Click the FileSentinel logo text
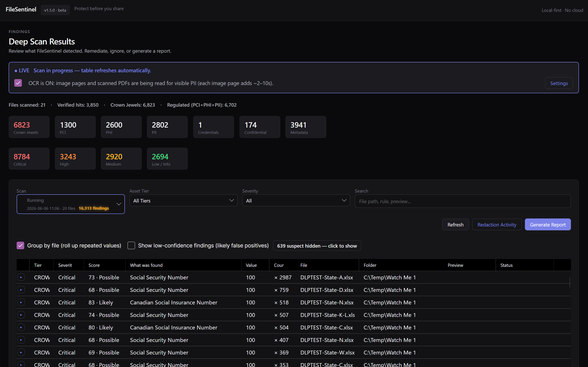Viewport: 588px width, 367px height. 21,9
